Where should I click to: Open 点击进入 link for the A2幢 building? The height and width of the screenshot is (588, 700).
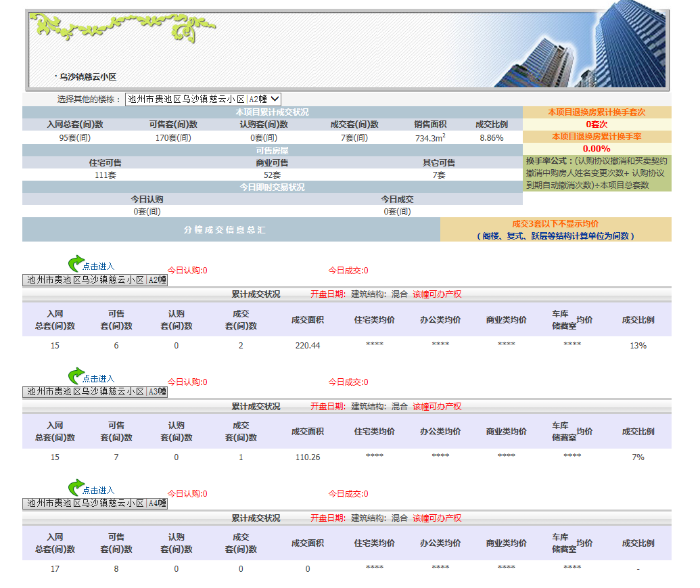98,267
